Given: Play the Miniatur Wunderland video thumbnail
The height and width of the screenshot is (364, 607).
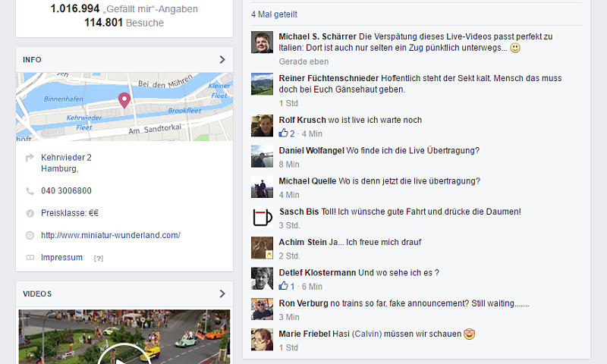Looking at the screenshot, I should click(x=124, y=337).
